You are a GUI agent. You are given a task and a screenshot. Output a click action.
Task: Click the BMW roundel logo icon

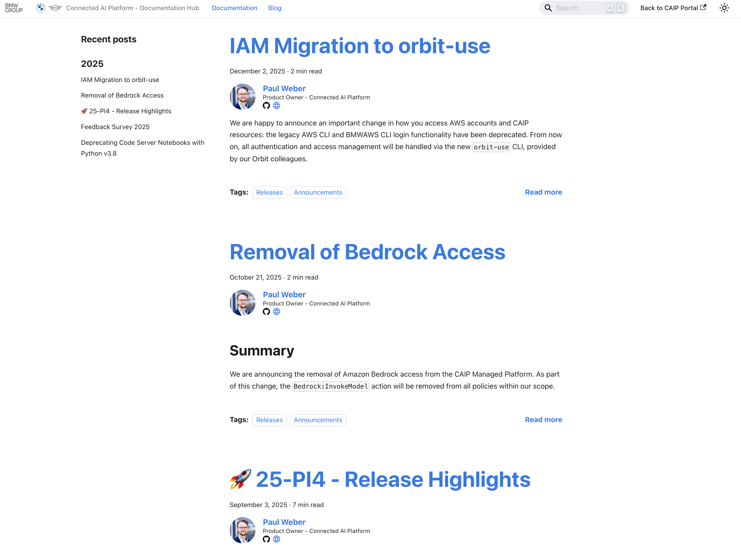[x=41, y=8]
